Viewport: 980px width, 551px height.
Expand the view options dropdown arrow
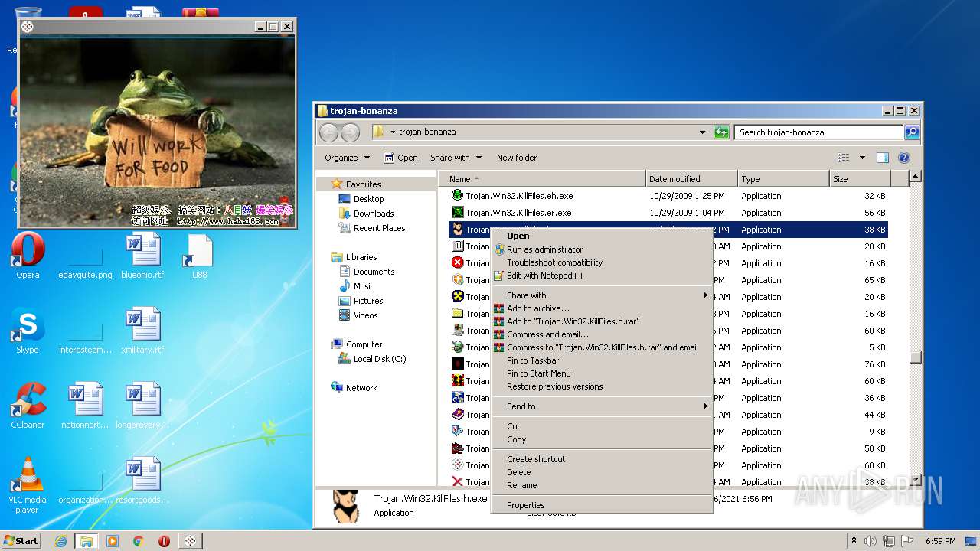[862, 158]
